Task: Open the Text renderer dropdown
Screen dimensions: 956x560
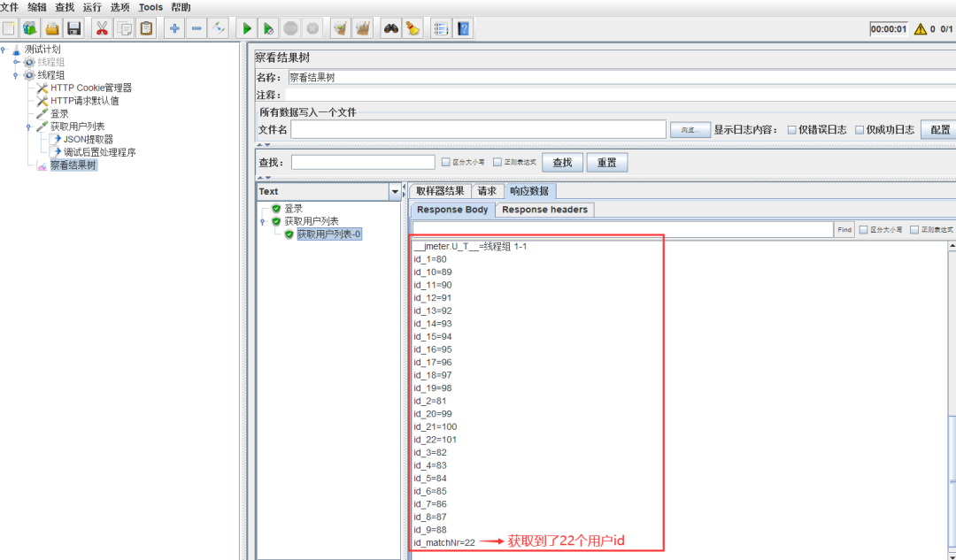Action: [394, 192]
